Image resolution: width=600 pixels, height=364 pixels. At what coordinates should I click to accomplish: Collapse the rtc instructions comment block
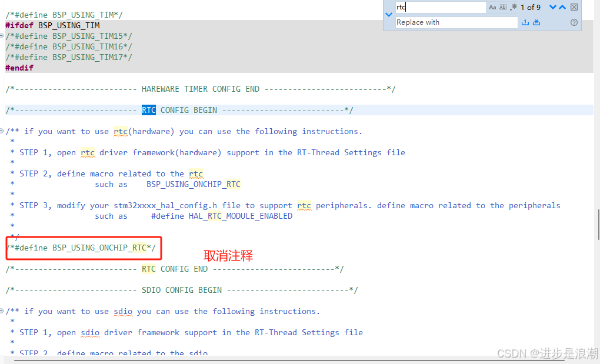[x=4, y=131]
